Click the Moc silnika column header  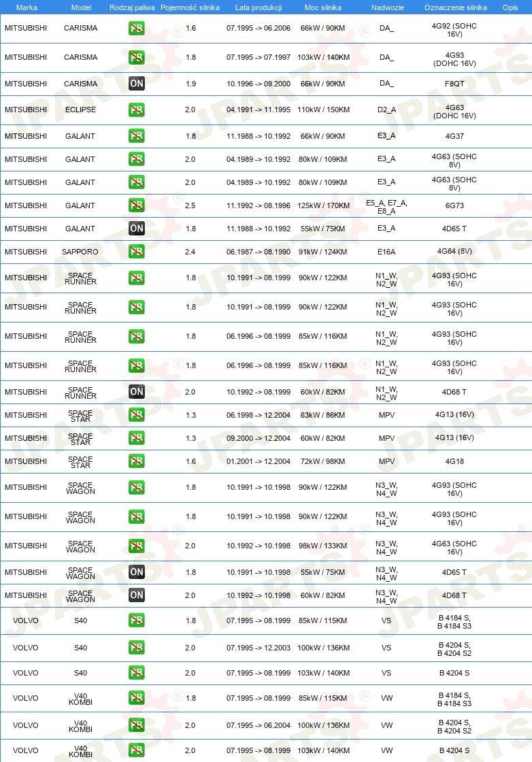322,7
